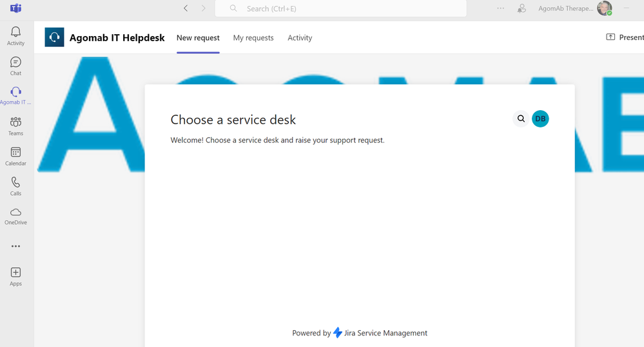Focus the Search (Ctrl+E) box
The width and height of the screenshot is (644, 347).
pyautogui.click(x=340, y=8)
